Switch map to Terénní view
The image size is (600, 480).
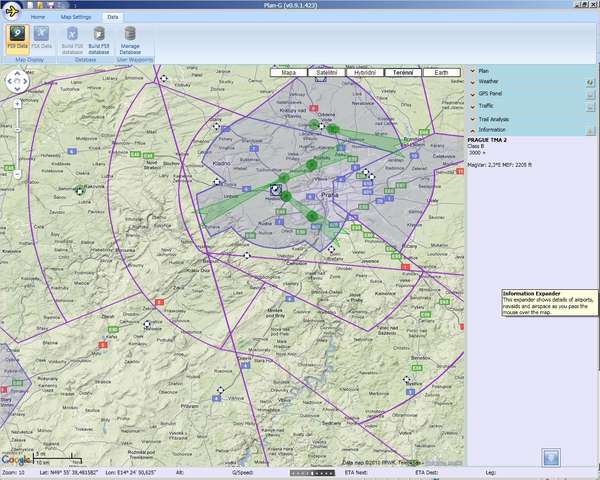click(403, 73)
